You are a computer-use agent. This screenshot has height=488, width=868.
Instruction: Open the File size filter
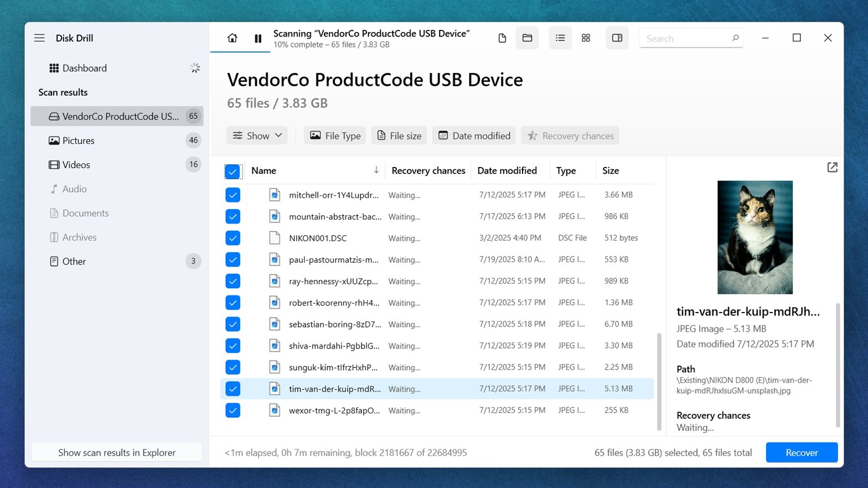(399, 136)
